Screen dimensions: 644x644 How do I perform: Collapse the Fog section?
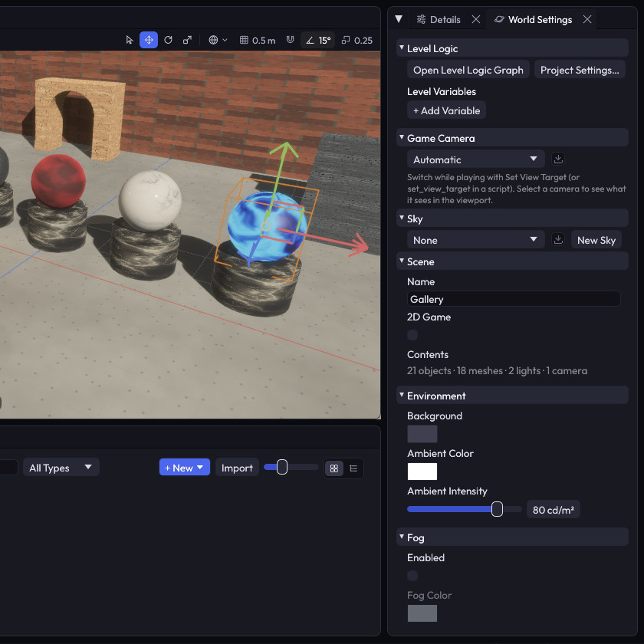(512, 537)
